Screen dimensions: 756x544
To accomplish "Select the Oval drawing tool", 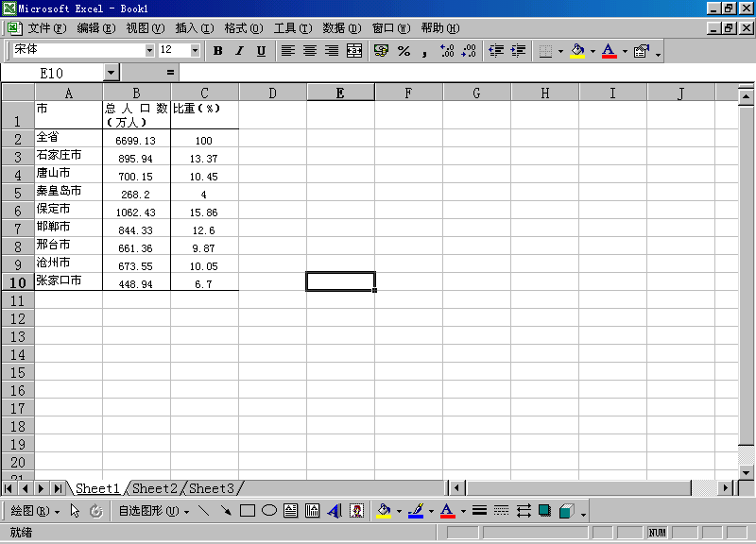I will click(269, 511).
